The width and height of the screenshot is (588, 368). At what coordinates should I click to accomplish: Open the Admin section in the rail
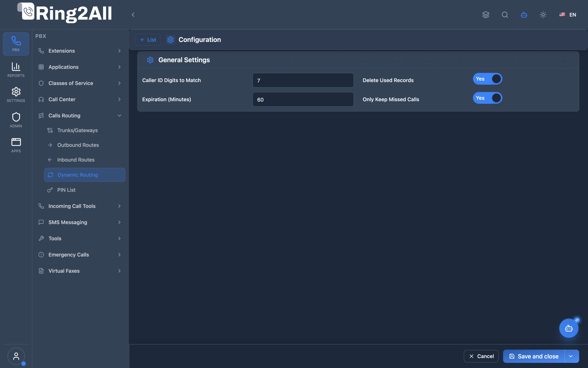pyautogui.click(x=16, y=120)
